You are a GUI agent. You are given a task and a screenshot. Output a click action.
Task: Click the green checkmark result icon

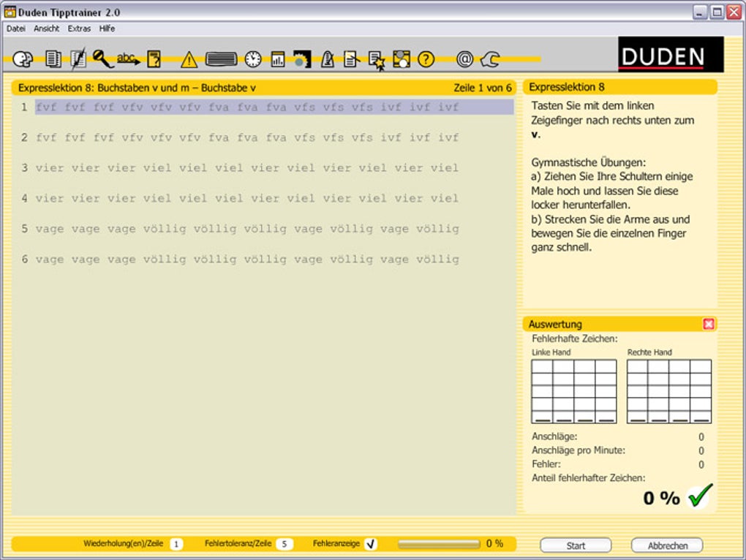tap(699, 496)
